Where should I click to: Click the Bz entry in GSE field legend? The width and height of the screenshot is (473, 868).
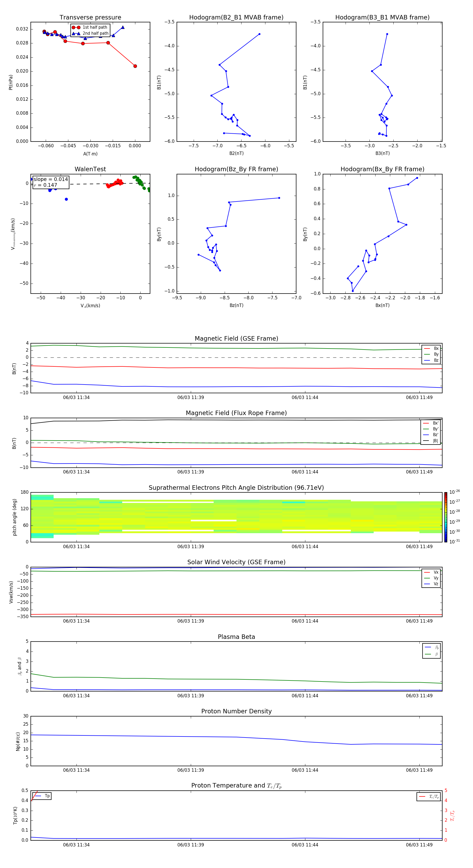(x=431, y=360)
